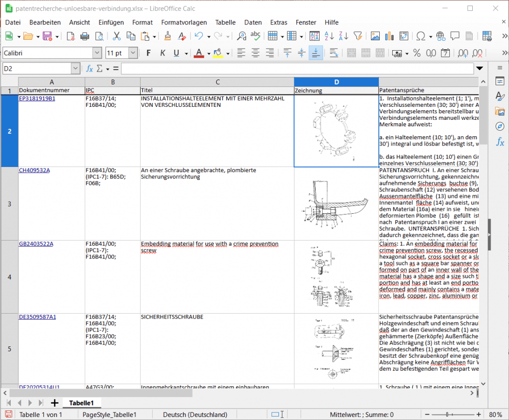
Task: Click Insert Chart icon
Action: (x=389, y=36)
